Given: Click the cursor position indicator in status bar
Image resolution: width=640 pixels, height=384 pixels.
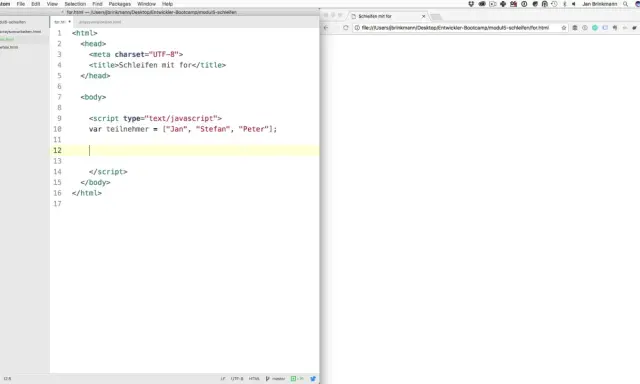Looking at the screenshot, I should [7, 379].
